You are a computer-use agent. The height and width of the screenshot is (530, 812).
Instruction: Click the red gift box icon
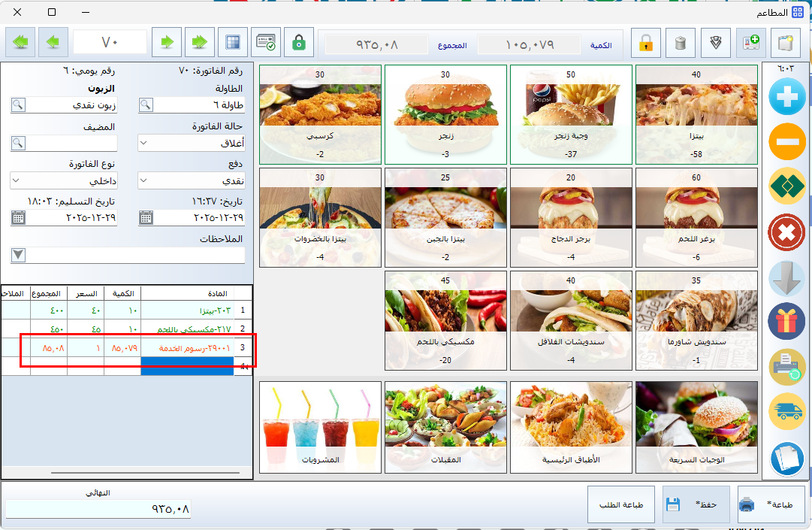pos(786,322)
